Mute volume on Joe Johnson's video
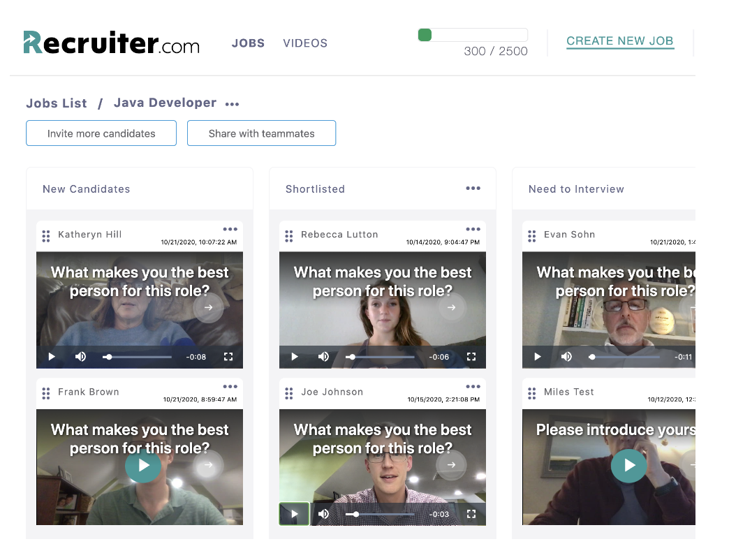Image resolution: width=729 pixels, height=560 pixels. [324, 514]
